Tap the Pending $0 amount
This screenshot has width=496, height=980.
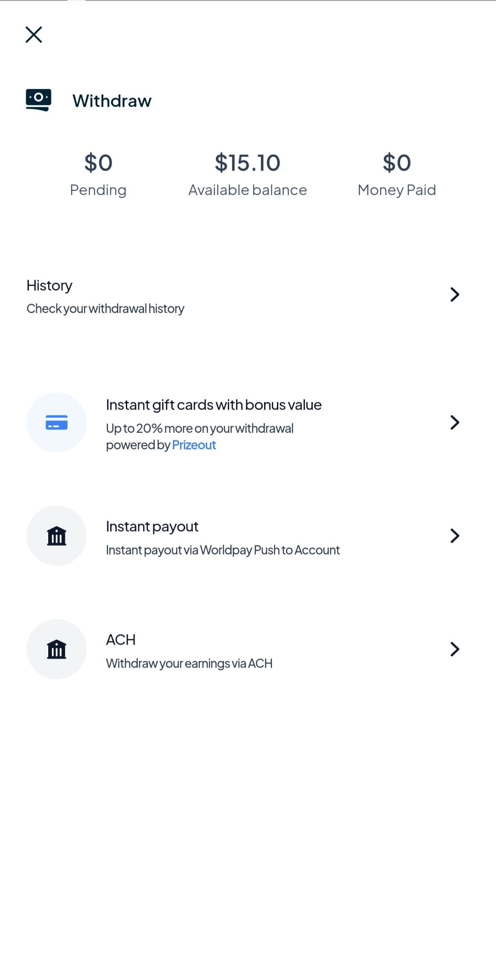click(98, 163)
